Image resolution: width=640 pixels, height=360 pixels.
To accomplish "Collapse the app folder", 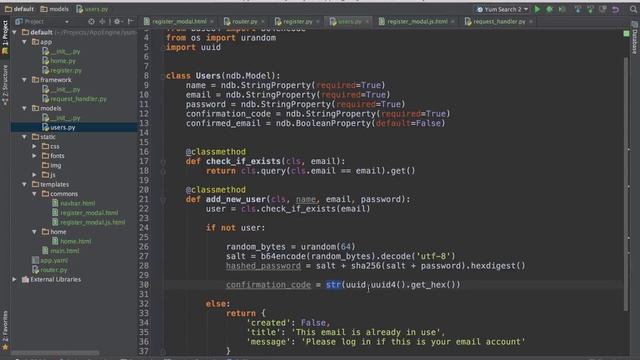I will point(24,42).
